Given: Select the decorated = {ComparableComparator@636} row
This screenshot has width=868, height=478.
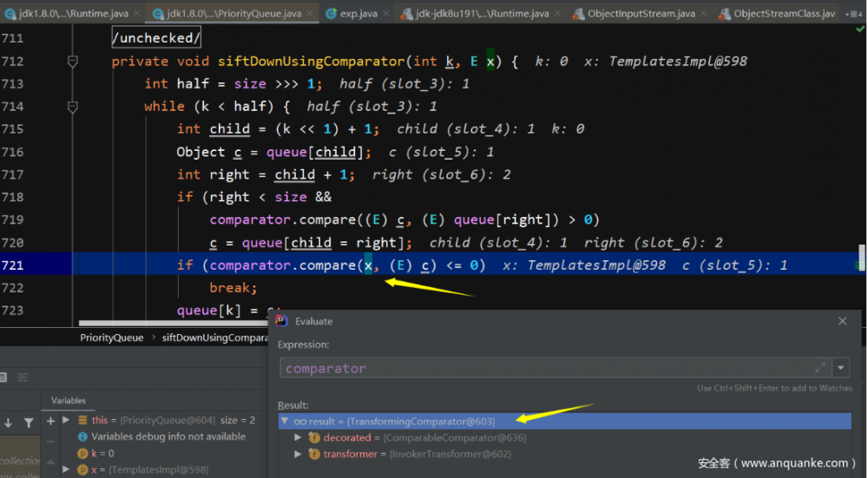Looking at the screenshot, I should (565, 437).
